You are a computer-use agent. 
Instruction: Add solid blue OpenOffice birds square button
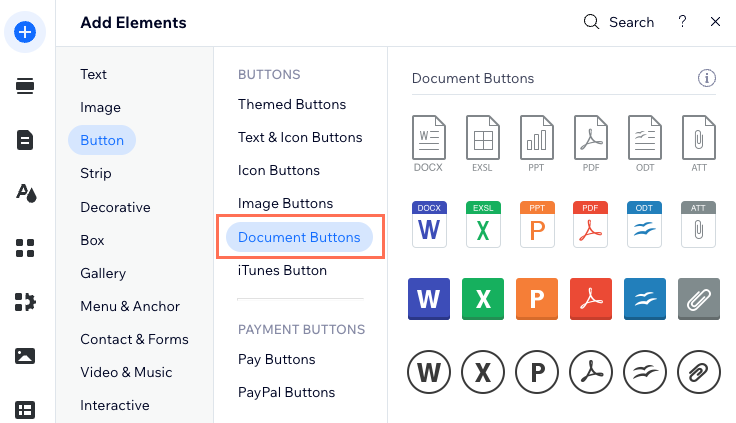click(x=644, y=299)
